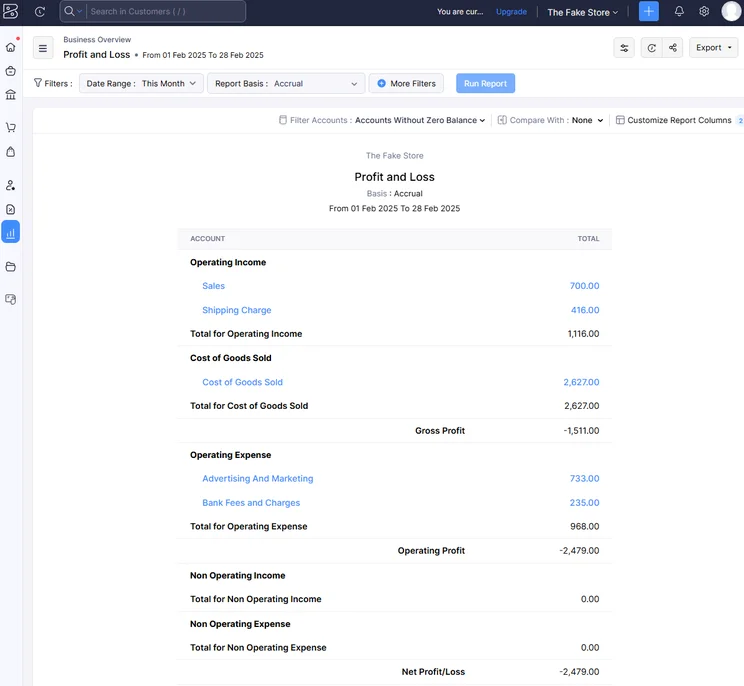Open the user profile avatar
744x686 pixels.
(x=731, y=11)
